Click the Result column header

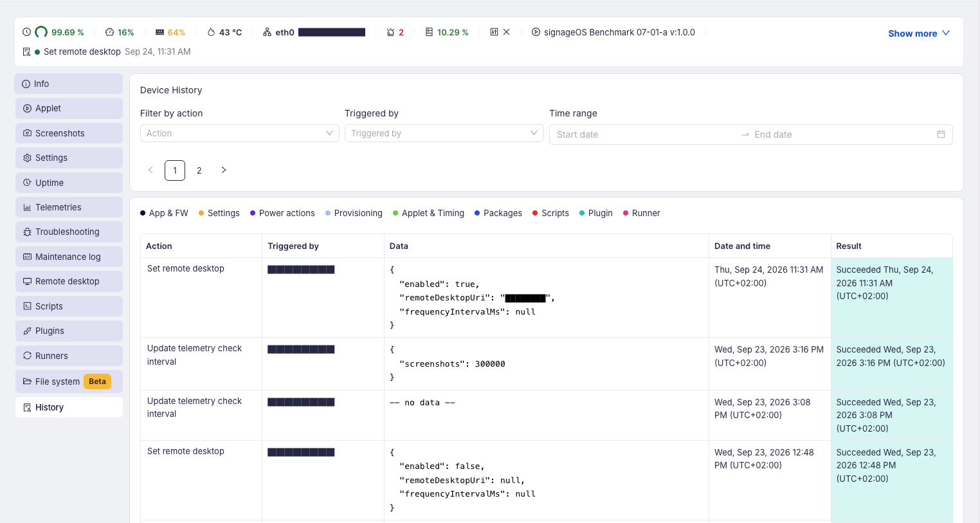coord(891,246)
